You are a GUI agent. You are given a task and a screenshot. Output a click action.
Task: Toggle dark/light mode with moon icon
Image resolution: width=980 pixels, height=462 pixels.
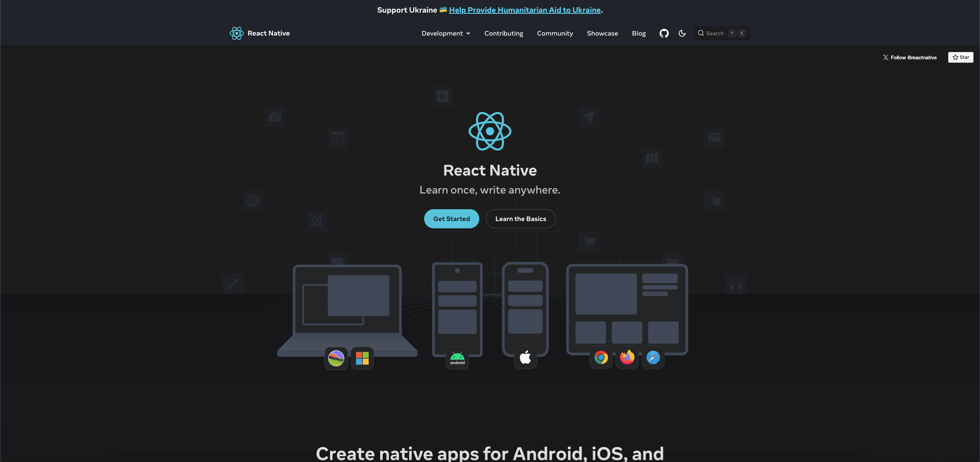[x=682, y=33]
